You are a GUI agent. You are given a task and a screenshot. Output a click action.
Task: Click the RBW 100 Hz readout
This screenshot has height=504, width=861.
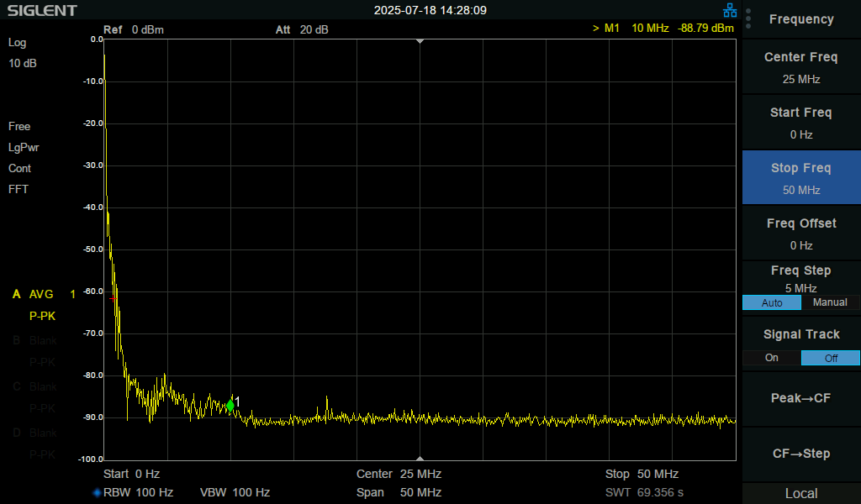click(x=138, y=492)
